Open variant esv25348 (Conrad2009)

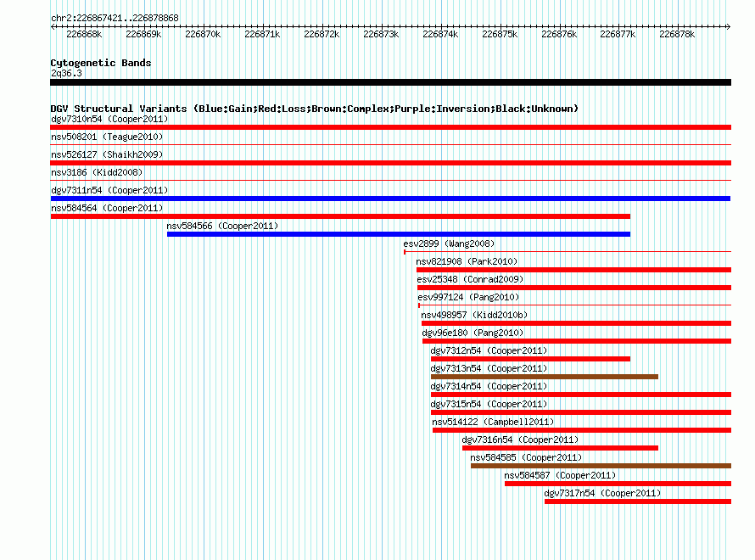(470, 279)
